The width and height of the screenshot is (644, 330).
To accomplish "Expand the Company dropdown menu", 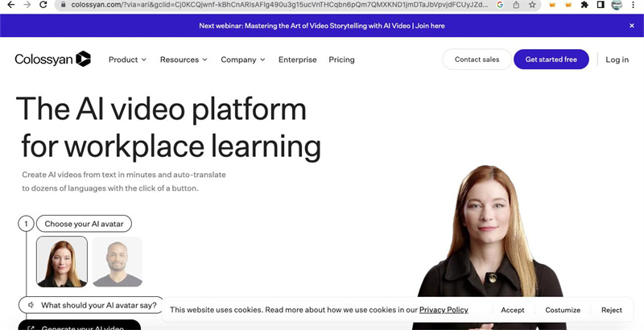I will point(242,60).
